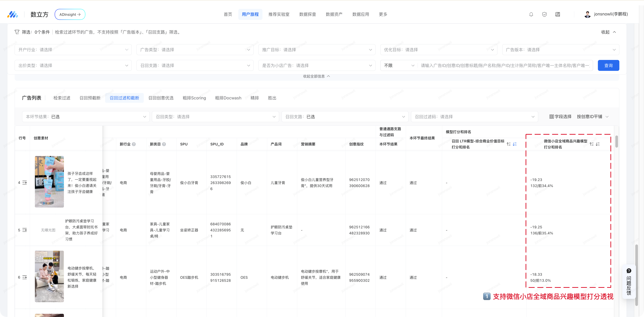This screenshot has width=644, height=317.
Task: Click help icon next to 新行业
Action: coord(134,144)
